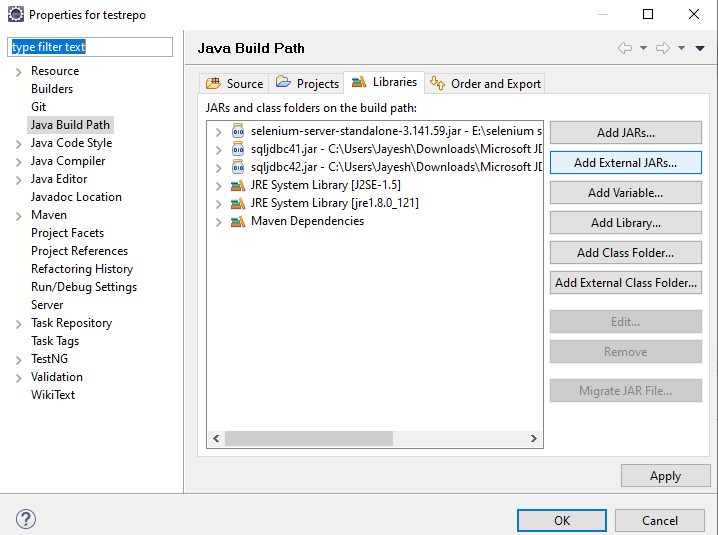The width and height of the screenshot is (718, 535).
Task: Expand the Java Code Style node
Action: 18,144
